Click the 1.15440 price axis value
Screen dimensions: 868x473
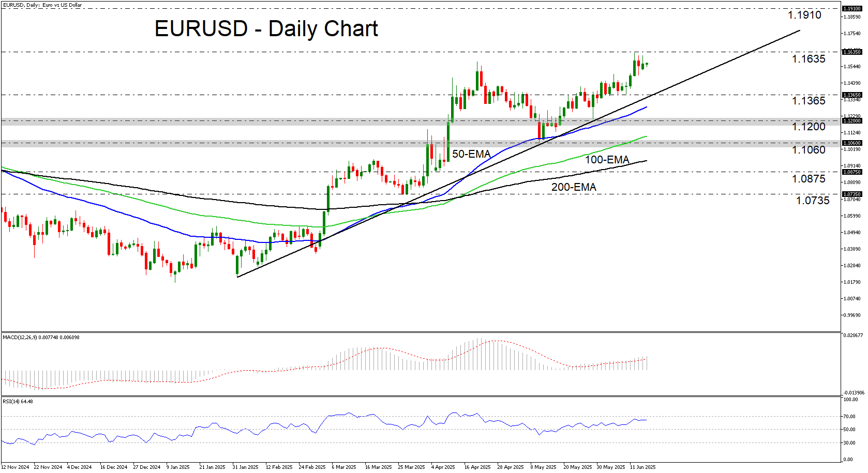(x=852, y=67)
